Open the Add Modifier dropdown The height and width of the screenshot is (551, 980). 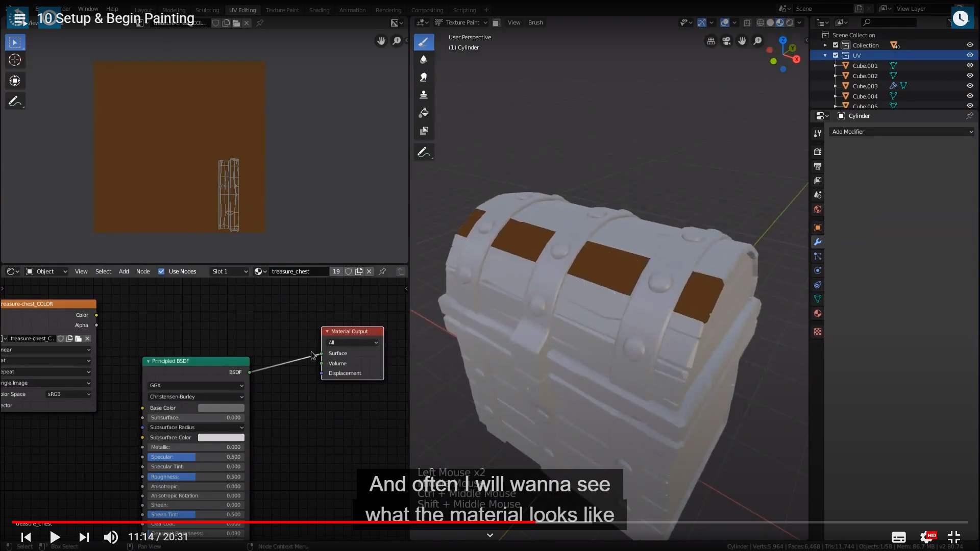[902, 132]
